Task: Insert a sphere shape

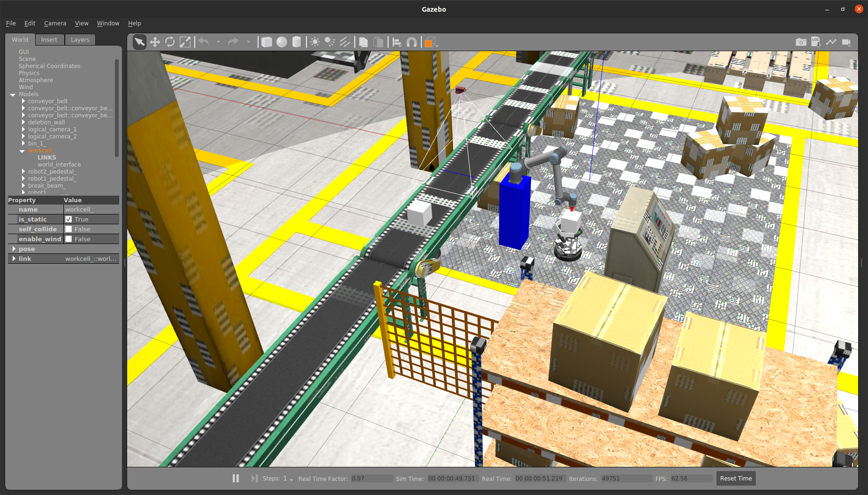Action: click(x=282, y=42)
